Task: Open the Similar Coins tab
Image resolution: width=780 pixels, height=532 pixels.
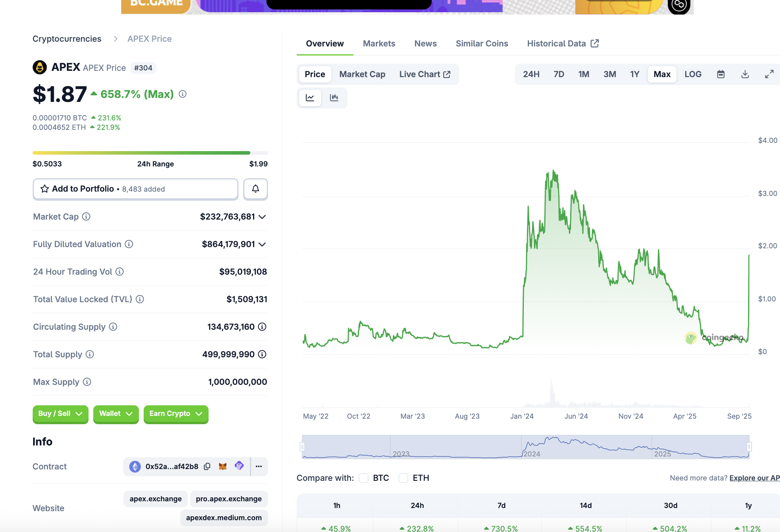Action: point(482,44)
